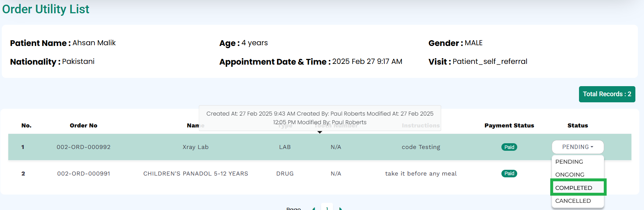644x210 pixels.
Task: Click the Payment Status column header
Action: pyautogui.click(x=509, y=125)
